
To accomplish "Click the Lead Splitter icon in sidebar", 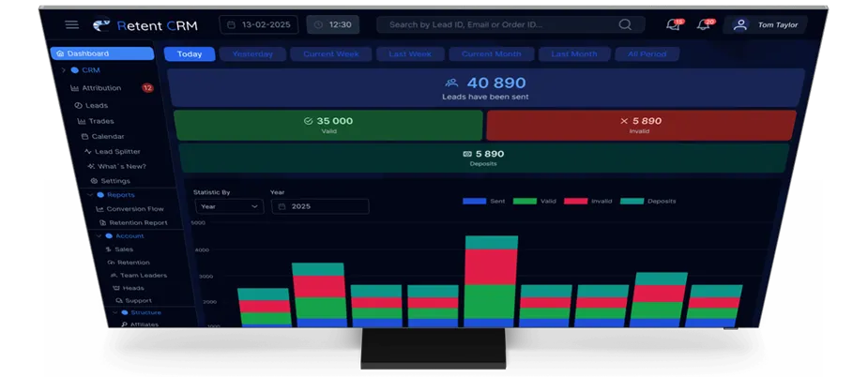I will point(87,151).
